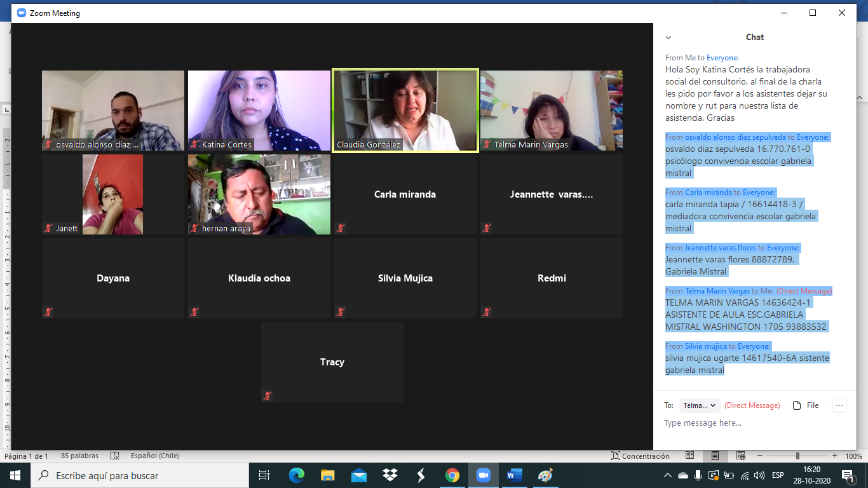The width and height of the screenshot is (868, 488).
Task: Open Dropbox from the taskbar
Action: click(390, 475)
